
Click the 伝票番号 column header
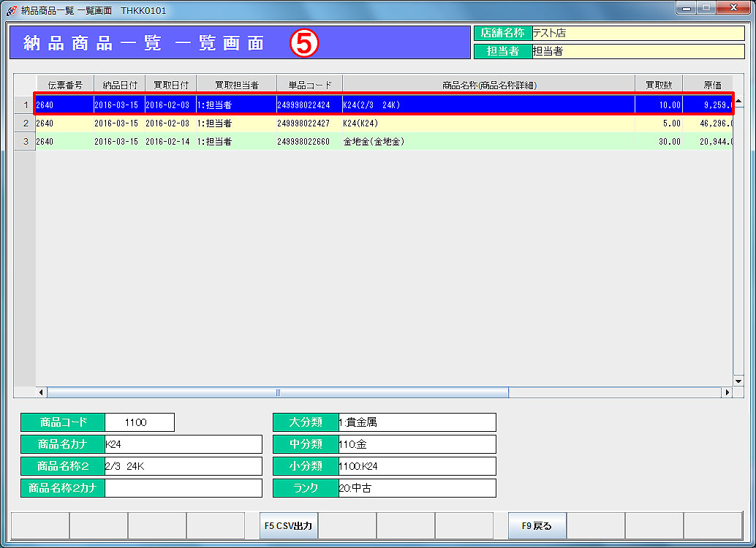(x=64, y=85)
